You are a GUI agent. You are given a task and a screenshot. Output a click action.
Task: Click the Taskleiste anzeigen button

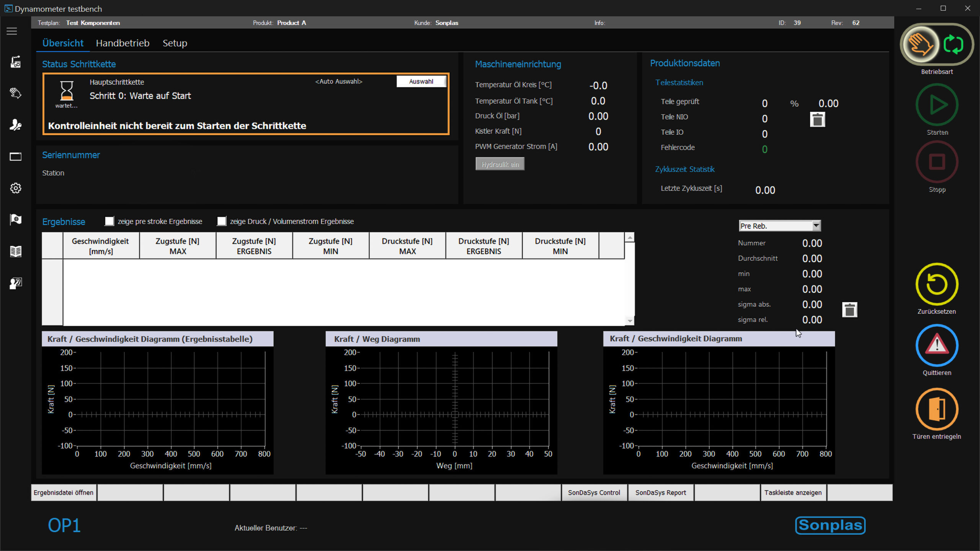(793, 492)
